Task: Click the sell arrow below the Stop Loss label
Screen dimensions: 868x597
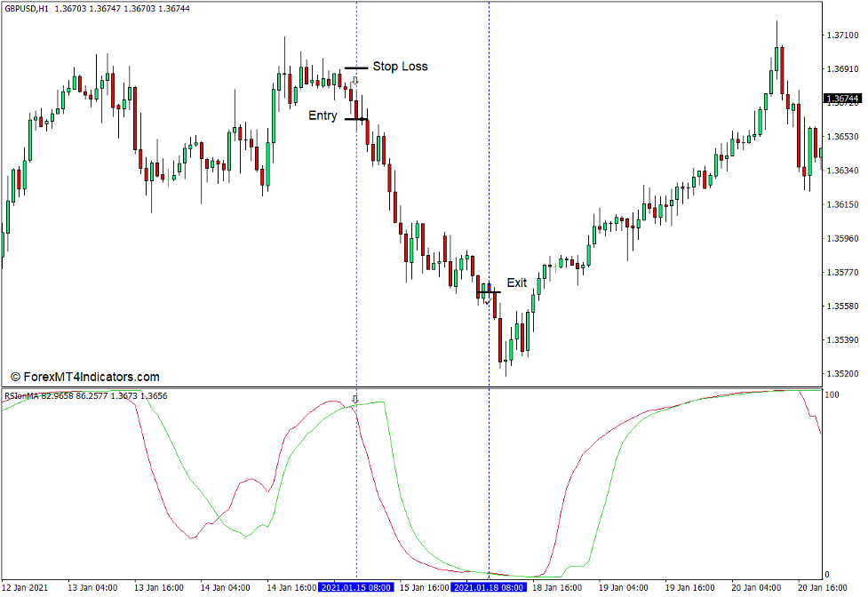Action: (x=356, y=80)
